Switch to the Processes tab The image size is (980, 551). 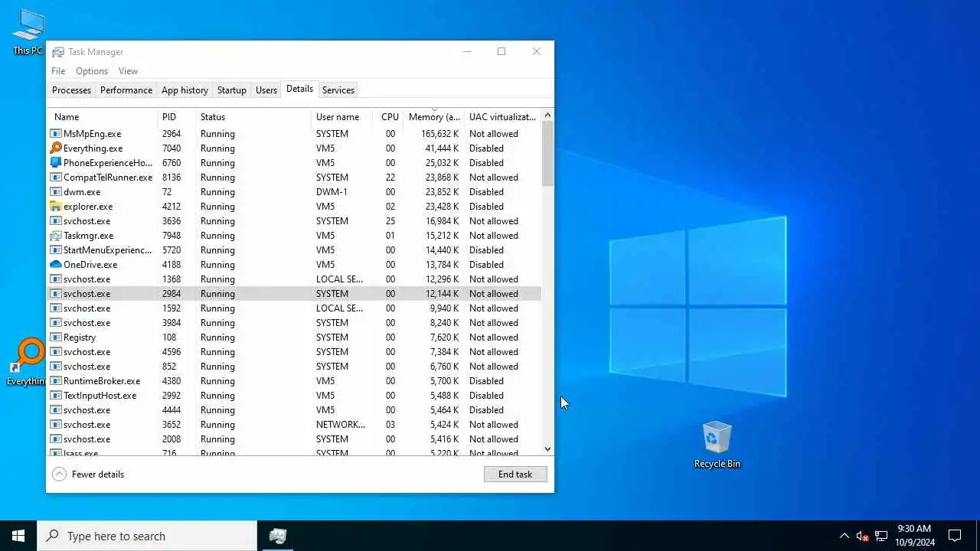[71, 90]
